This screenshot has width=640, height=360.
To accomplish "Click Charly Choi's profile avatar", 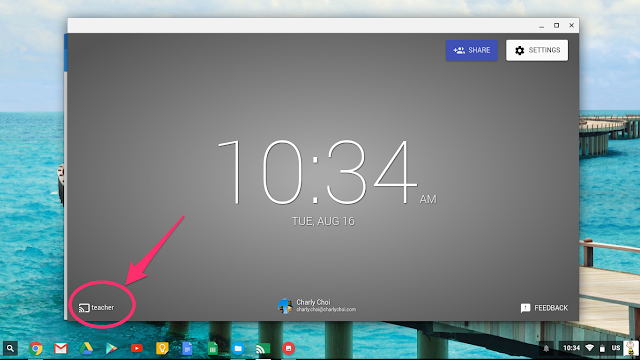I will click(x=285, y=306).
